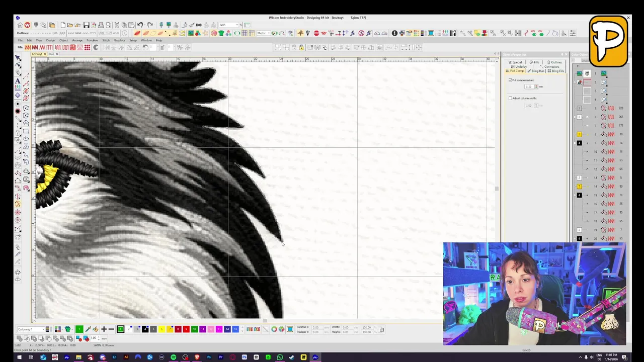Viewport: 644px width, 362px height.
Task: Open the zoom factor dropdown showing 1455
Action: [x=237, y=25]
